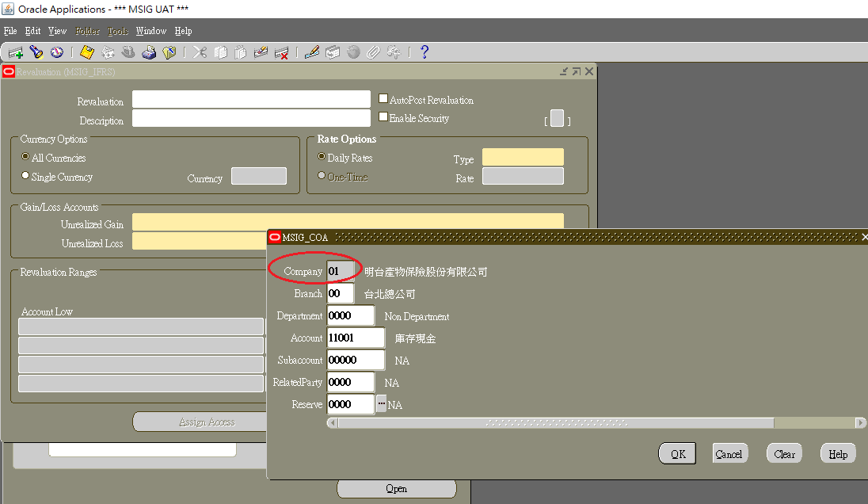Click the 'Non Department' description text
The image size is (868, 504).
tap(417, 316)
